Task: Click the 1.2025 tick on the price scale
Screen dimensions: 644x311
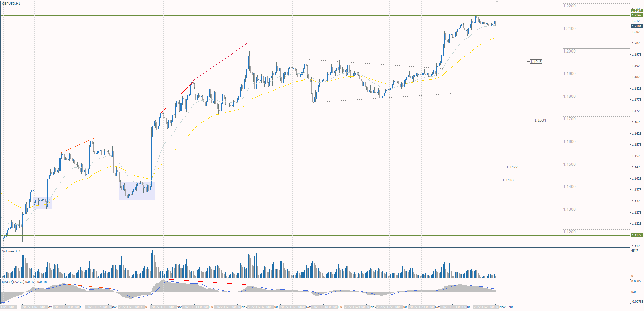Action: coord(637,43)
